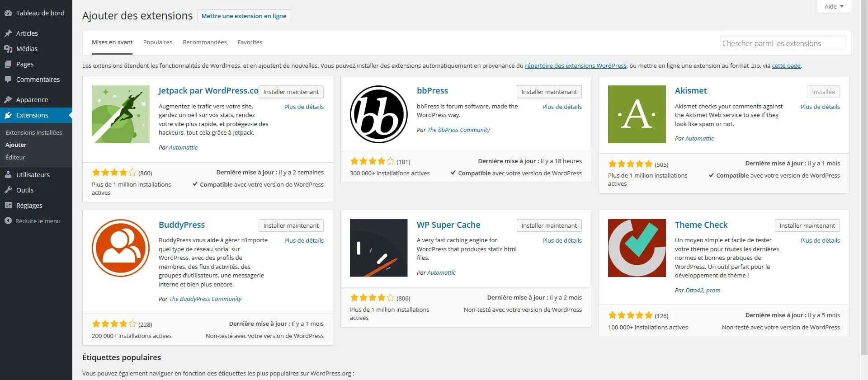This screenshot has width=868, height=380.
Task: Click the Utilisateurs person icon
Action: pos(8,175)
